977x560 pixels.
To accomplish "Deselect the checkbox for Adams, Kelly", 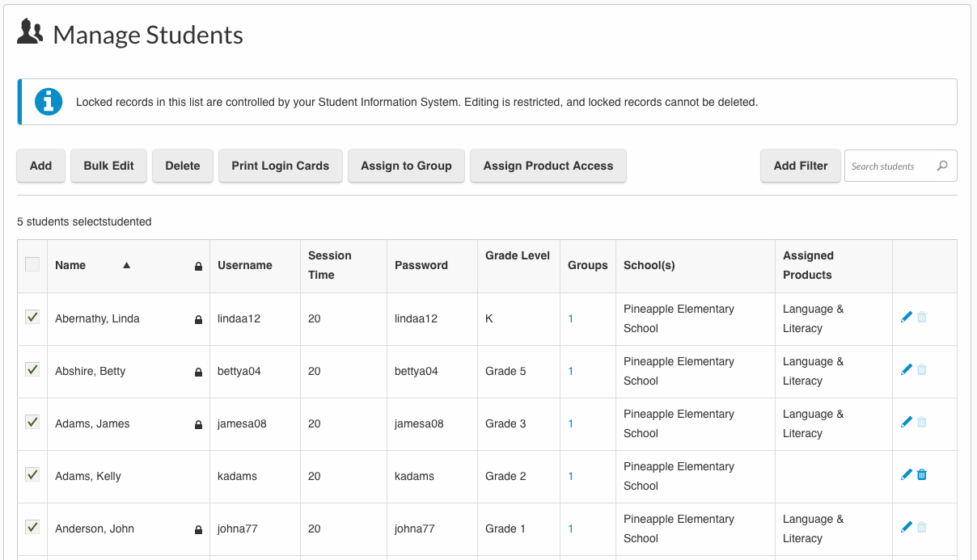I will coord(32,474).
